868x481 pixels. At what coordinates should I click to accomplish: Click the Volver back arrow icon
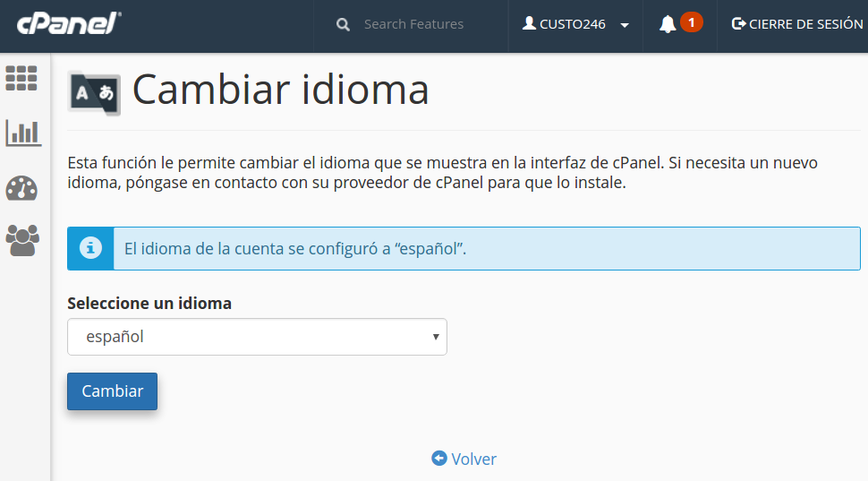438,459
